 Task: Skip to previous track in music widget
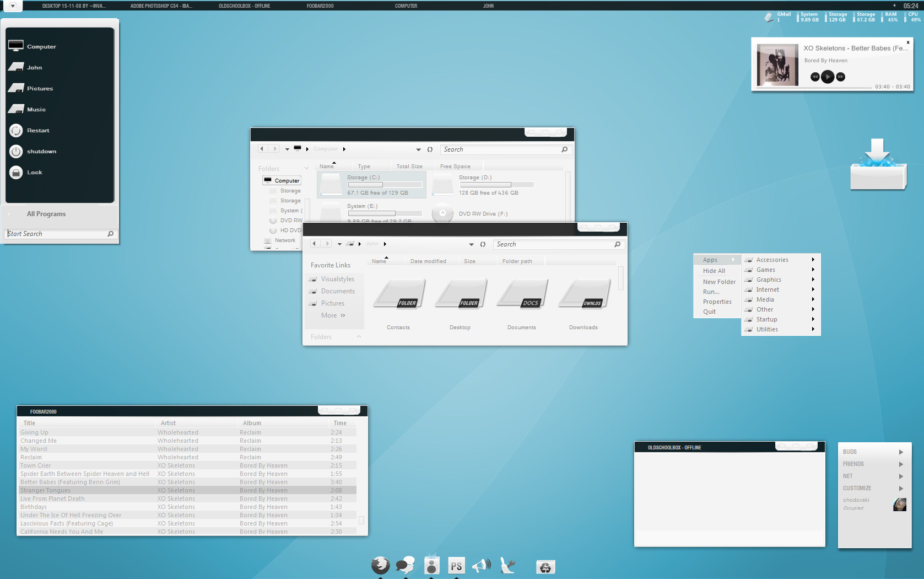[815, 77]
